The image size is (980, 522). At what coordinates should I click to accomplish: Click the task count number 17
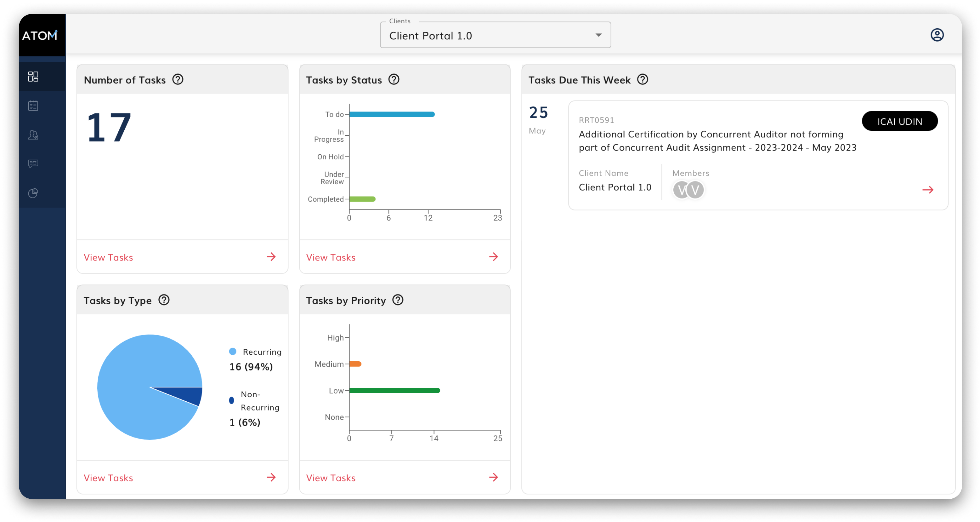[x=109, y=128]
